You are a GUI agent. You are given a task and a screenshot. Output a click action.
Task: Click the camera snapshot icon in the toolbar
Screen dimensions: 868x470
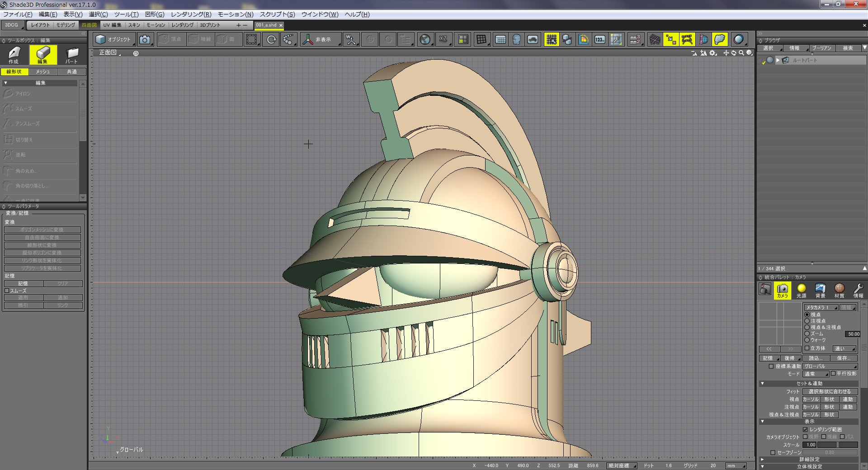tap(145, 40)
